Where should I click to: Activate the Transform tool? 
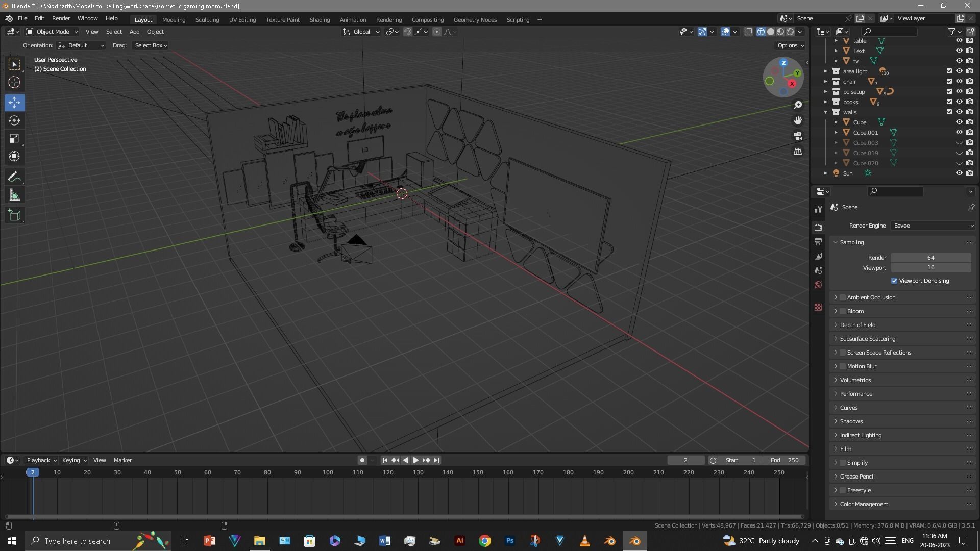14,157
